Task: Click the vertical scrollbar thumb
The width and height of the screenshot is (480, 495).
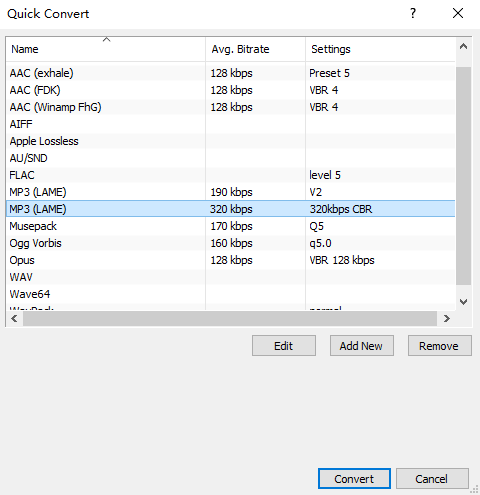Action: (x=463, y=176)
